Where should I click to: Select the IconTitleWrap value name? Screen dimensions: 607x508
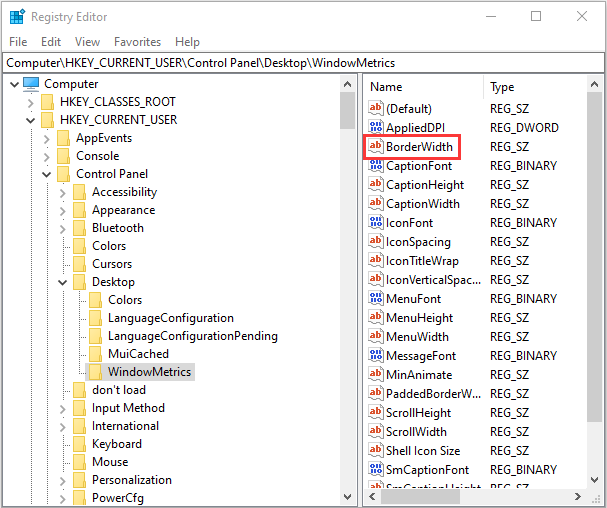(422, 261)
